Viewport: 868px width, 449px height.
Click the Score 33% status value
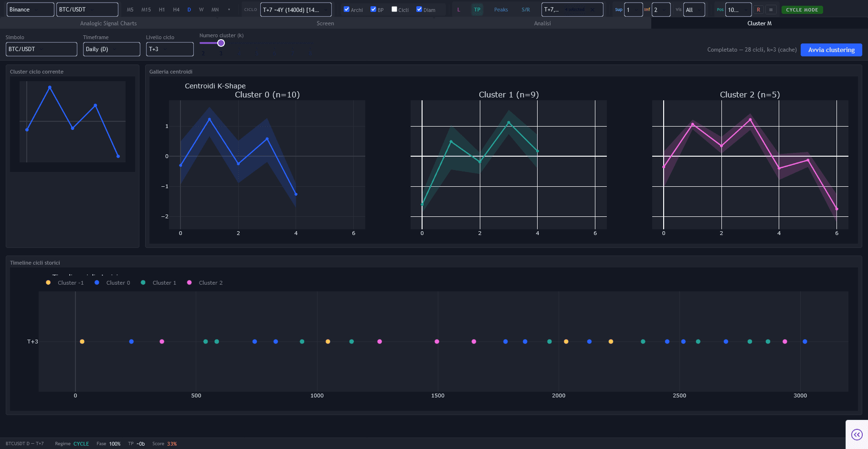coord(172,444)
